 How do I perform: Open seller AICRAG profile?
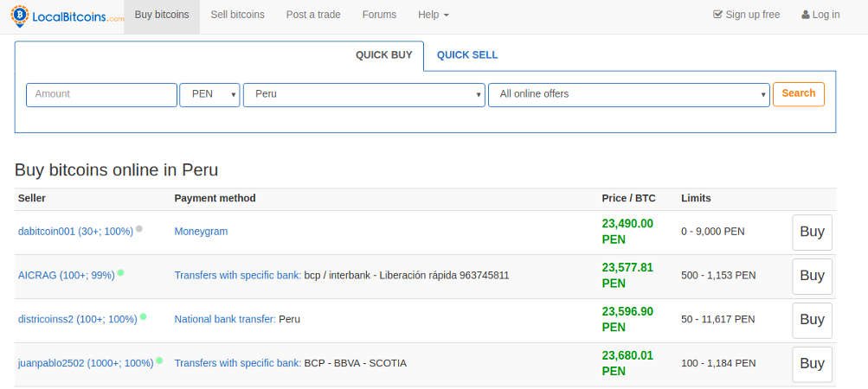[x=67, y=276]
